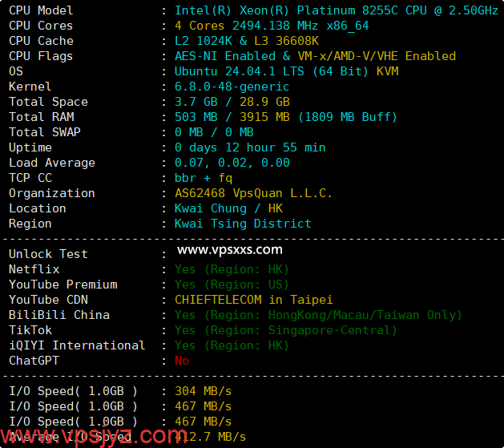Click the 'AS62468 VpsQuan L.L.C.' organization text
The width and height of the screenshot is (504, 448).
(254, 193)
